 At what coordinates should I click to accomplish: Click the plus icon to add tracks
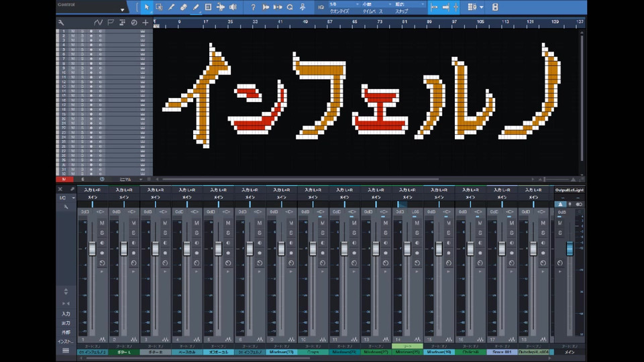[x=146, y=23]
